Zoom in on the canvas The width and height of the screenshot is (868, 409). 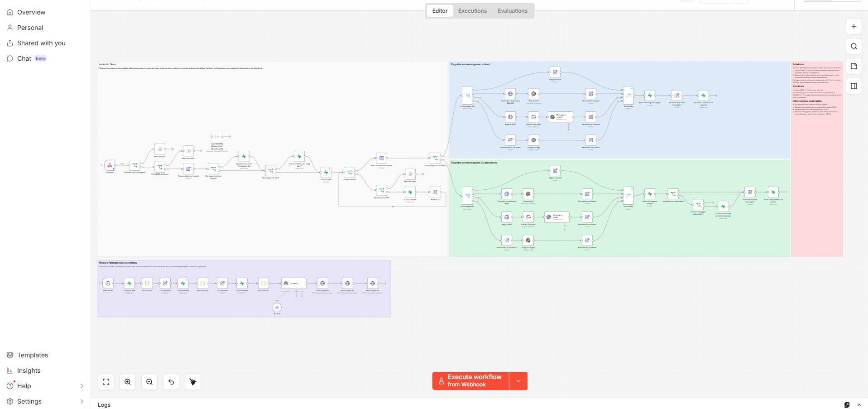point(128,382)
